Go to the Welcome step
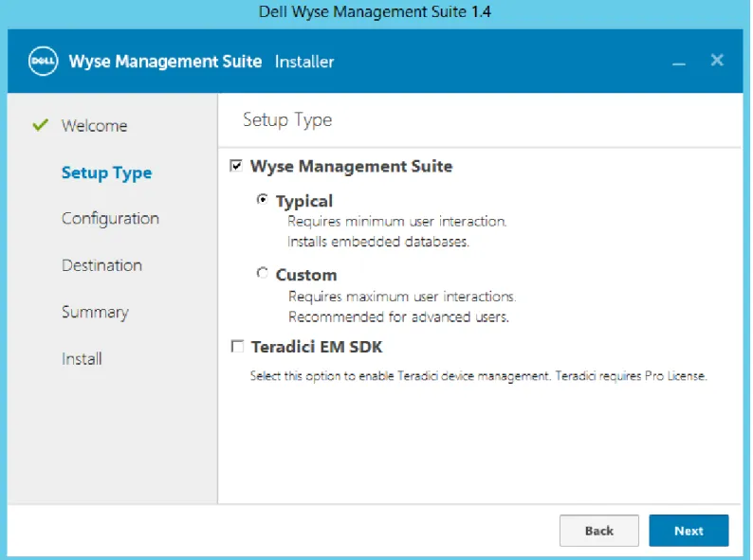Screen dimensions: 753x560 pos(95,126)
